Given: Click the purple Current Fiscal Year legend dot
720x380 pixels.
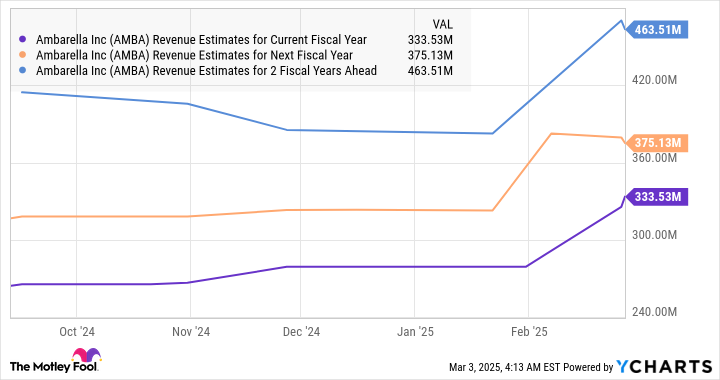Looking at the screenshot, I should (22, 39).
